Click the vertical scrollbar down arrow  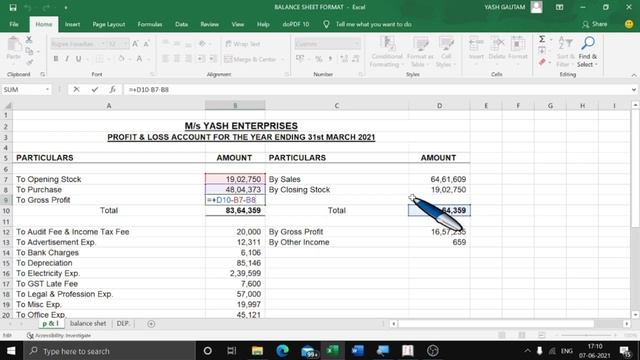(x=635, y=315)
